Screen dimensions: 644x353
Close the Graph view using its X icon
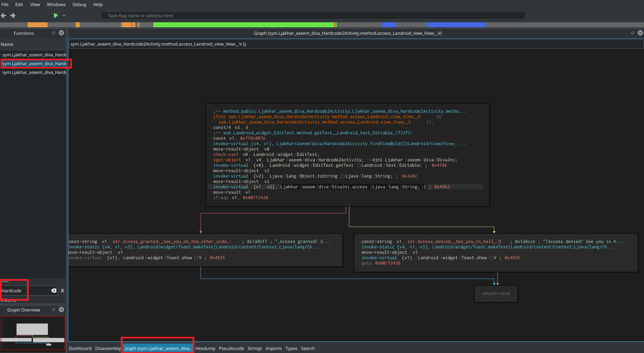coord(640,33)
